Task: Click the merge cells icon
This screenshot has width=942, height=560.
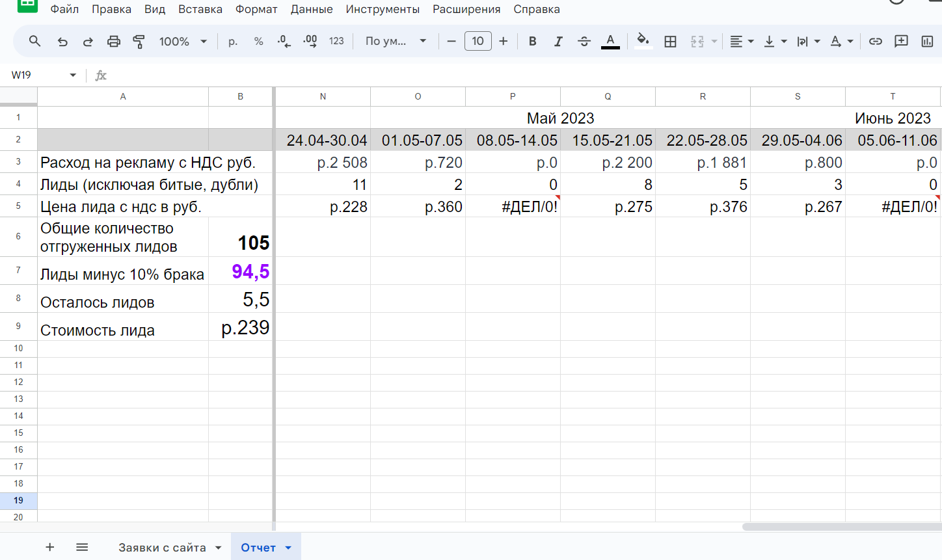Action: tap(697, 41)
